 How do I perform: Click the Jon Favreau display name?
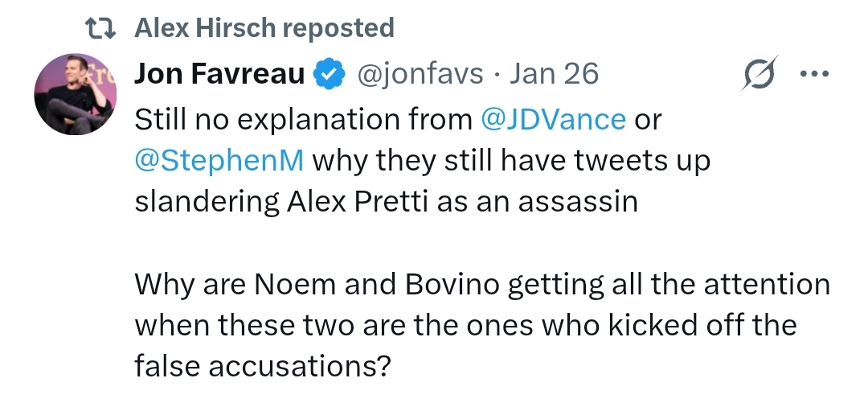click(219, 73)
